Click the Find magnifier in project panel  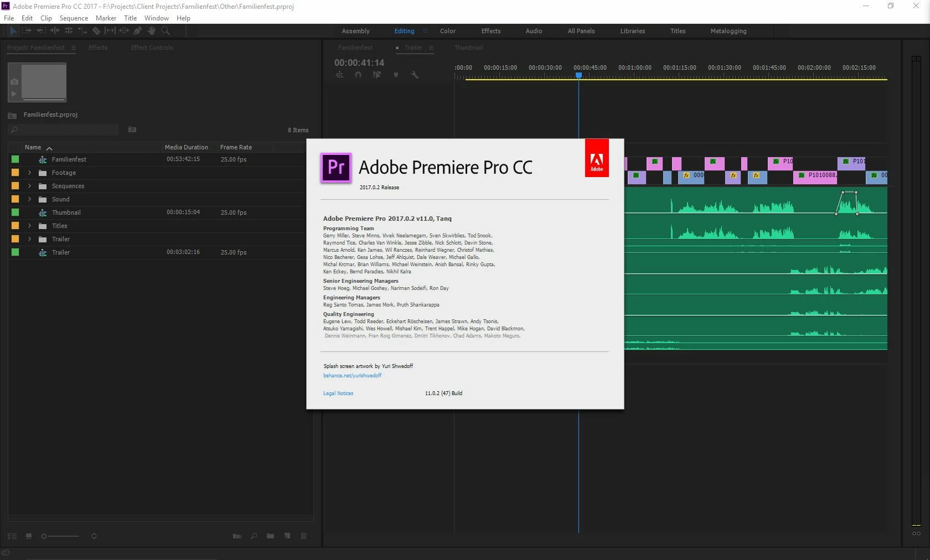[x=254, y=536]
